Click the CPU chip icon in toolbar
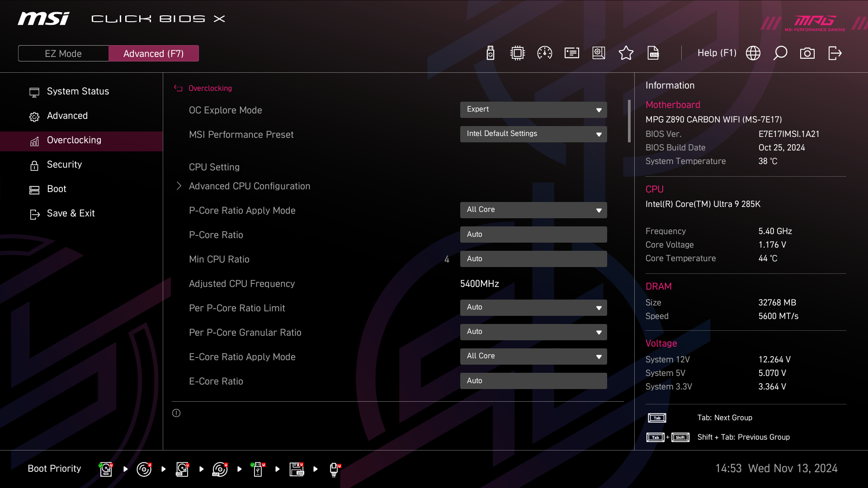Screen dimensions: 868x488 point(517,53)
